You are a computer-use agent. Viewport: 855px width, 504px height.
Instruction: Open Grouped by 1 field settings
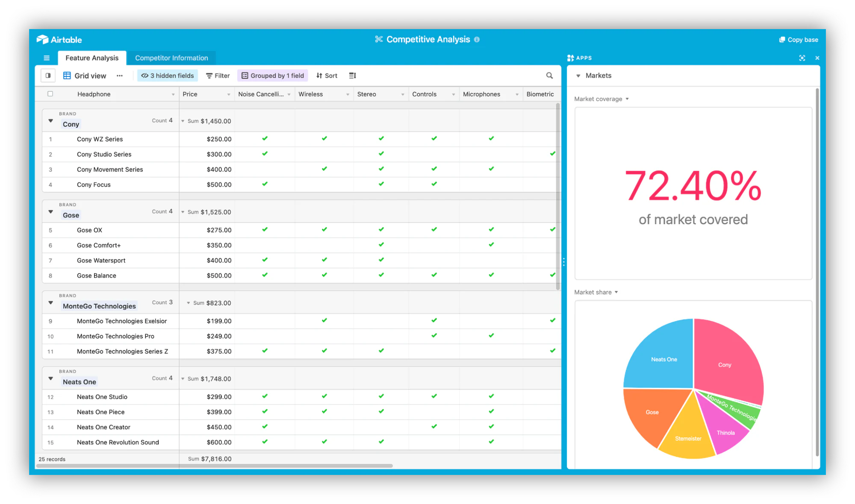click(x=273, y=76)
